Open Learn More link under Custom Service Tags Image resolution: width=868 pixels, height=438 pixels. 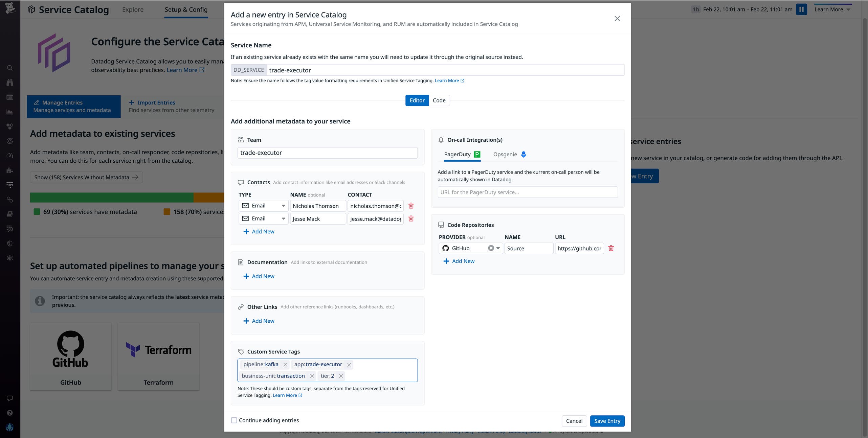pos(287,395)
